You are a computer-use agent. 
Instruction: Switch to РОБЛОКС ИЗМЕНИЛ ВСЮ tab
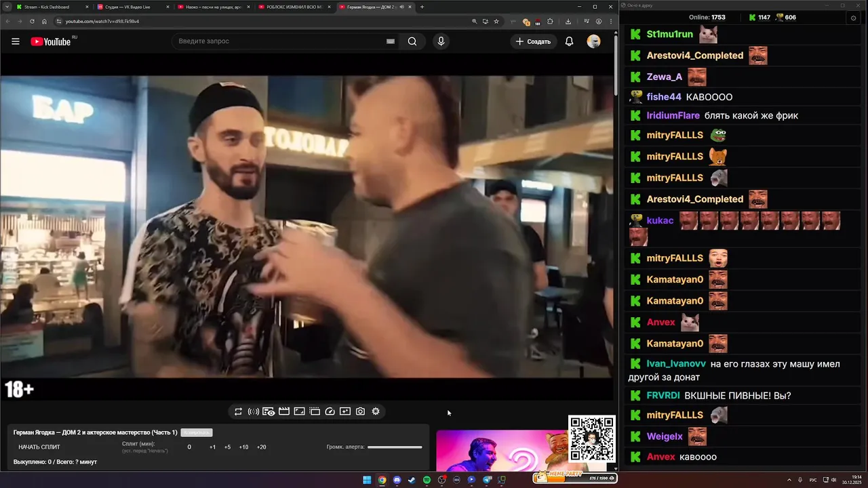pos(294,7)
